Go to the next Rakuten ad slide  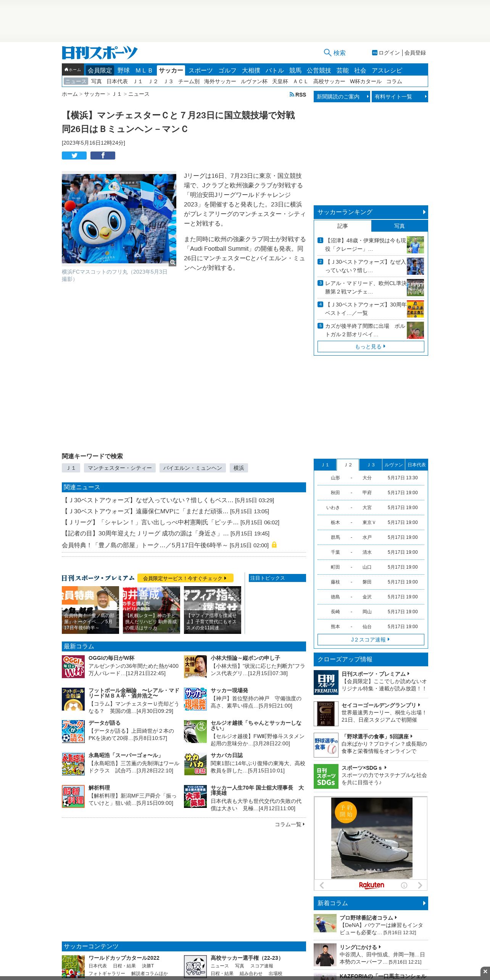420,885
